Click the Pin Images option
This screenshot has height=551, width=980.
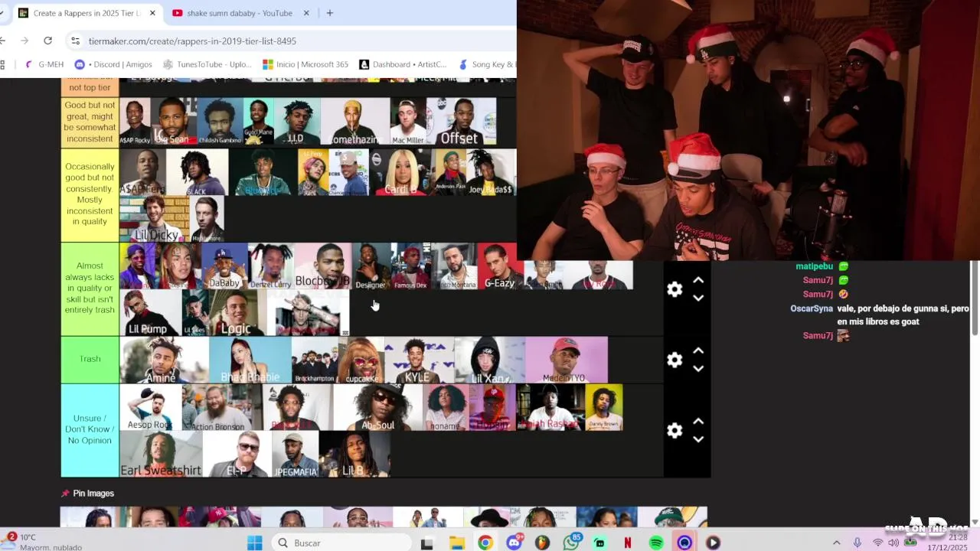pyautogui.click(x=87, y=494)
